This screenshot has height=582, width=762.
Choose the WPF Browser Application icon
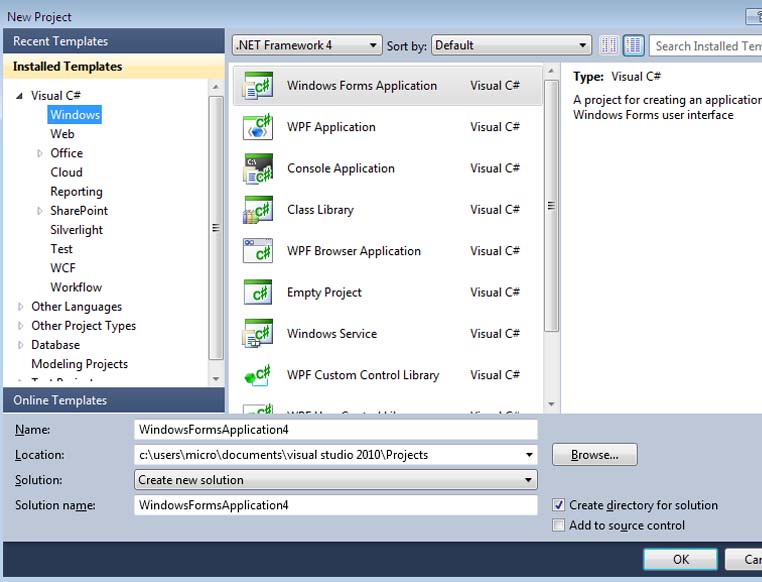point(258,251)
